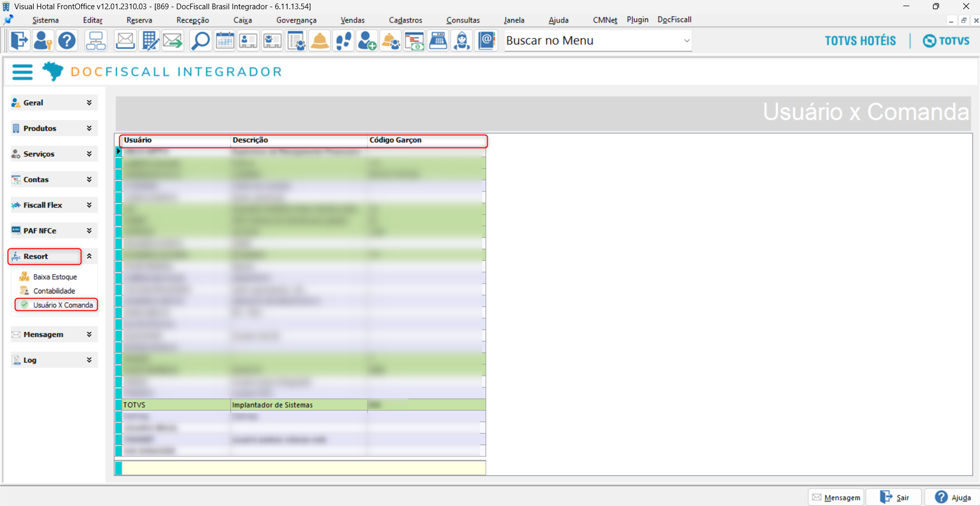The image size is (980, 506).
Task: Click the magnifying glass search icon
Action: coord(201,40)
